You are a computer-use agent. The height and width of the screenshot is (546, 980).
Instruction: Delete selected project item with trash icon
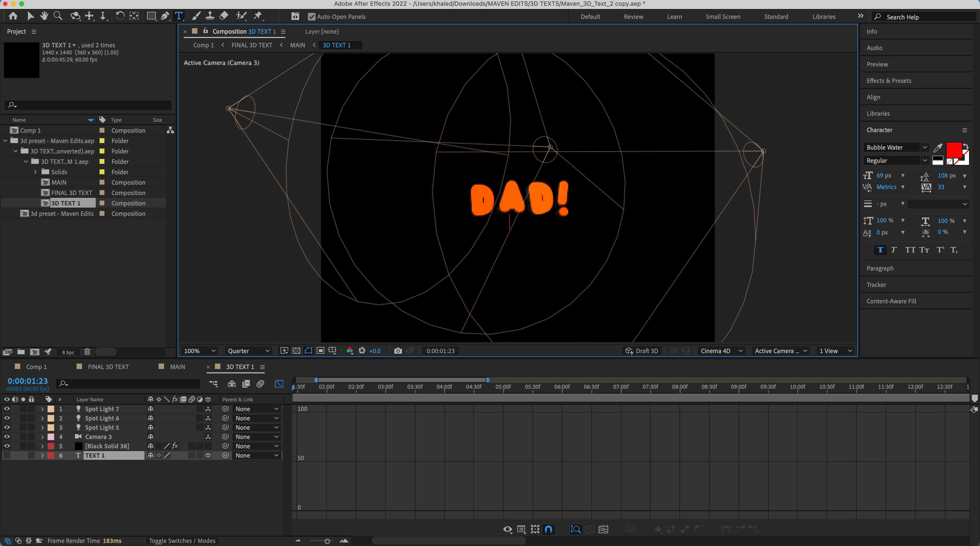pos(87,352)
